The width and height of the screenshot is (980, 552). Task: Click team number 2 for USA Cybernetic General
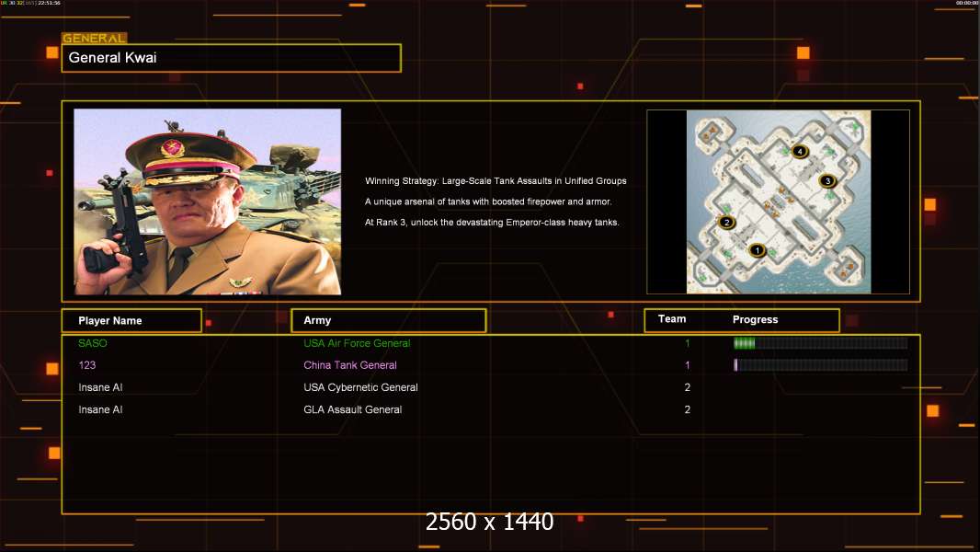pyautogui.click(x=687, y=387)
